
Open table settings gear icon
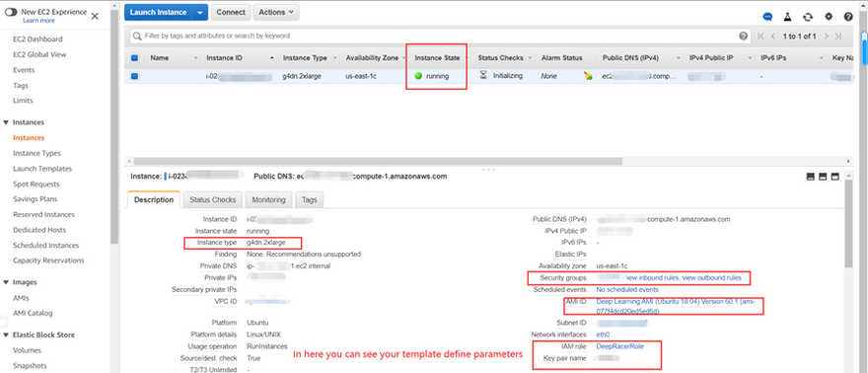829,17
